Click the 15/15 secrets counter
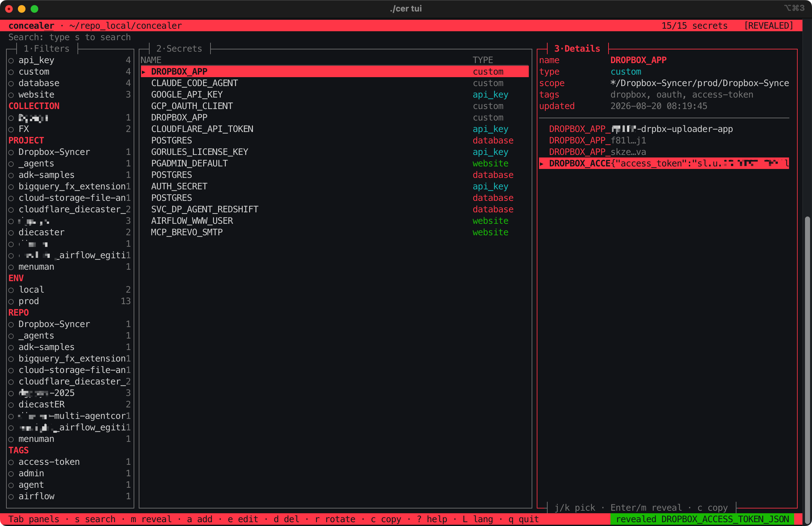The image size is (812, 526). [694, 26]
